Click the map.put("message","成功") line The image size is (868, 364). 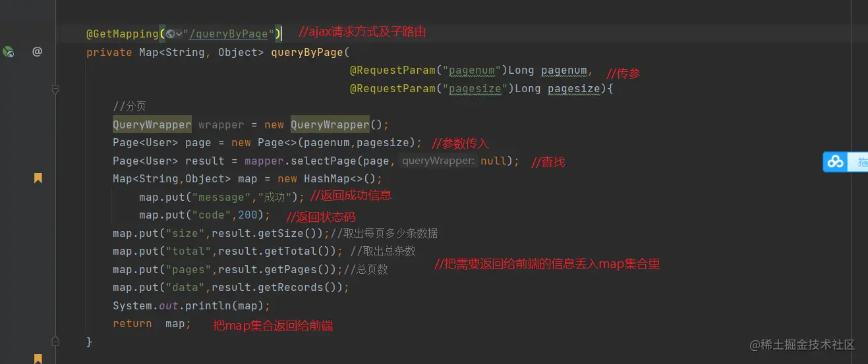(222, 197)
